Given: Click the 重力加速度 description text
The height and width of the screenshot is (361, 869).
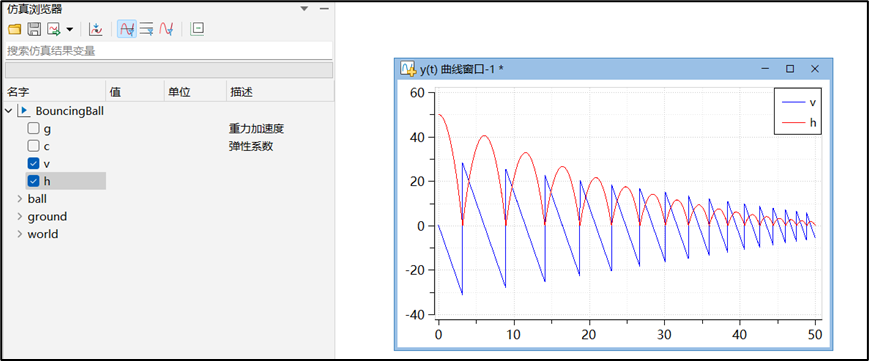Looking at the screenshot, I should coord(257,129).
